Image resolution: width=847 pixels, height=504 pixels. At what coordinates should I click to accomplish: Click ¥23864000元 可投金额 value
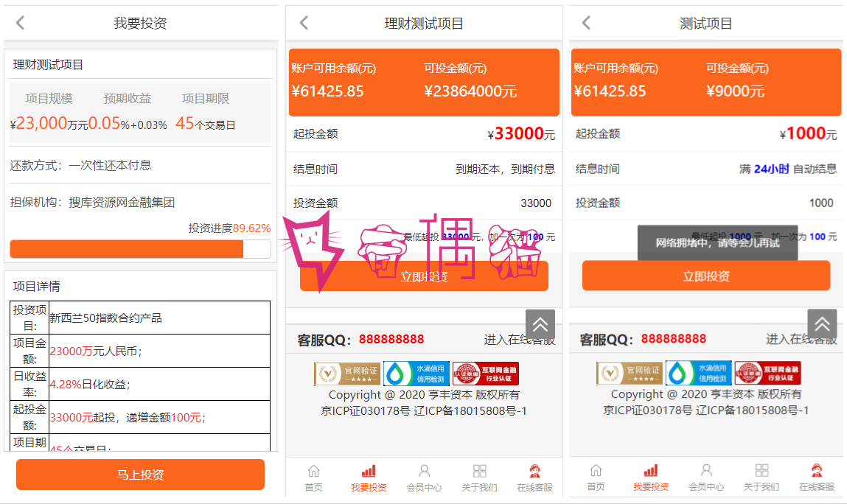(470, 91)
